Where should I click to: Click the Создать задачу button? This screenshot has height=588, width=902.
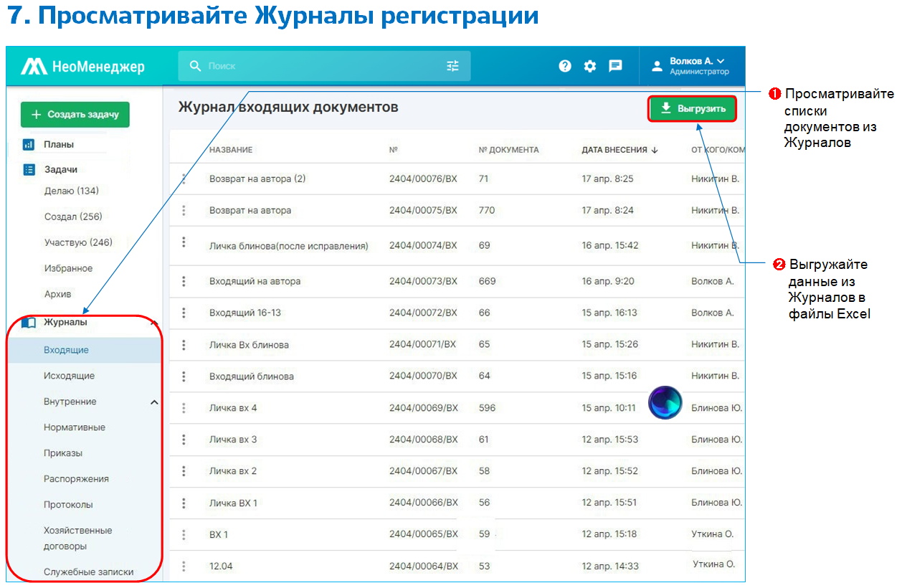point(75,115)
